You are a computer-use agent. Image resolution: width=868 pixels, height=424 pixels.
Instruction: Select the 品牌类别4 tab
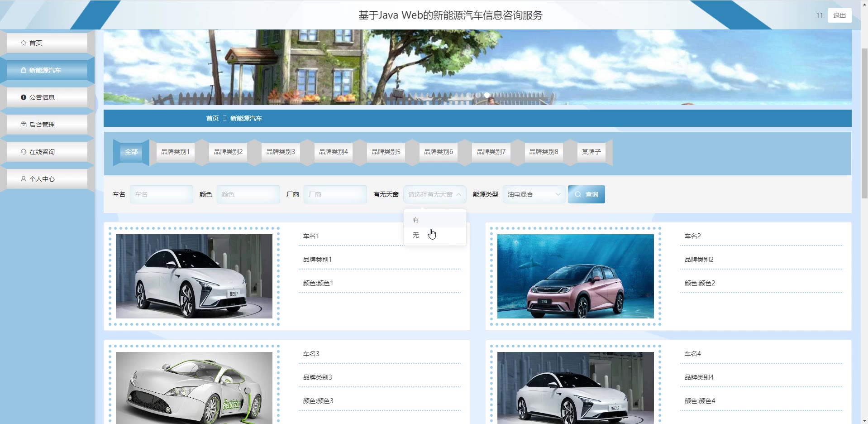(x=333, y=152)
